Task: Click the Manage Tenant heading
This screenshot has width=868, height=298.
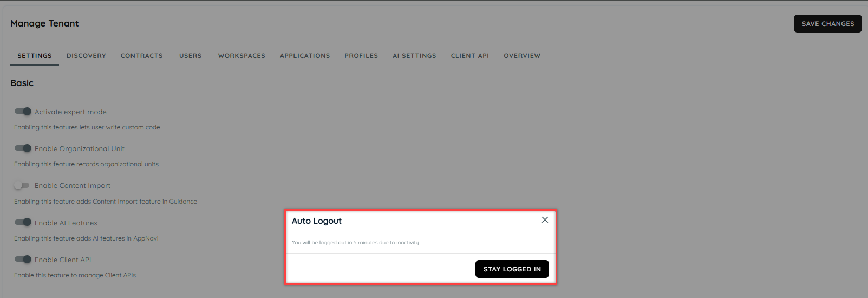Action: coord(44,23)
